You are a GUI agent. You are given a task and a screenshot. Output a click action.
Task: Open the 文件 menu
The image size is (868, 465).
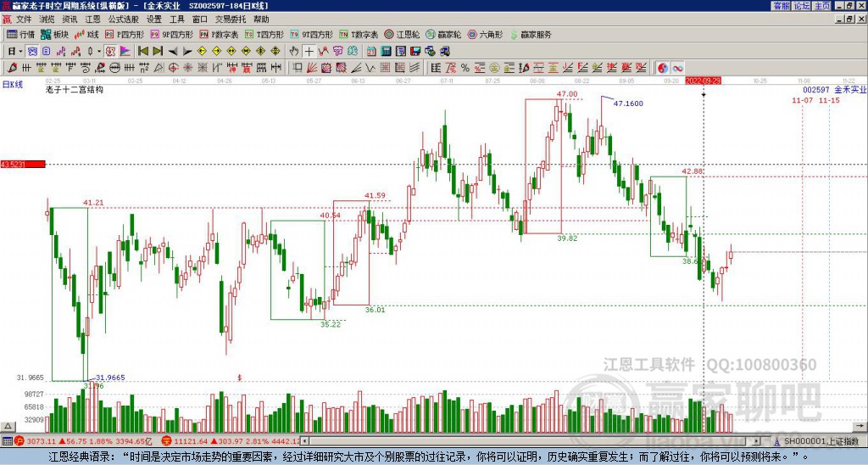tap(24, 20)
